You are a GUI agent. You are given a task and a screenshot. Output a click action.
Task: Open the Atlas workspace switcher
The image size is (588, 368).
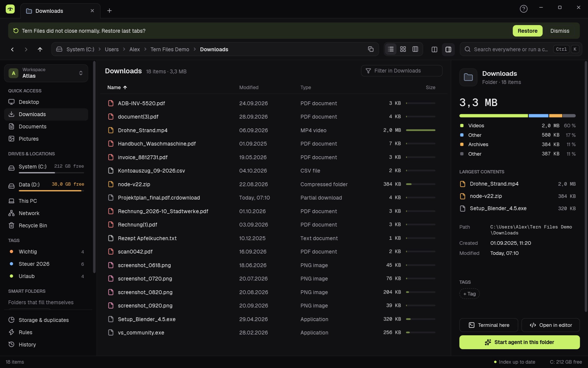(x=46, y=73)
